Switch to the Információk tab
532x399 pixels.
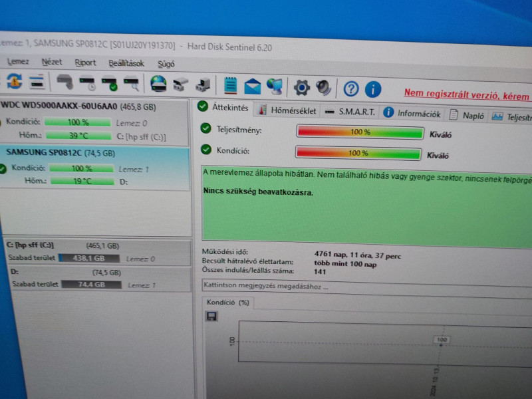tap(412, 113)
